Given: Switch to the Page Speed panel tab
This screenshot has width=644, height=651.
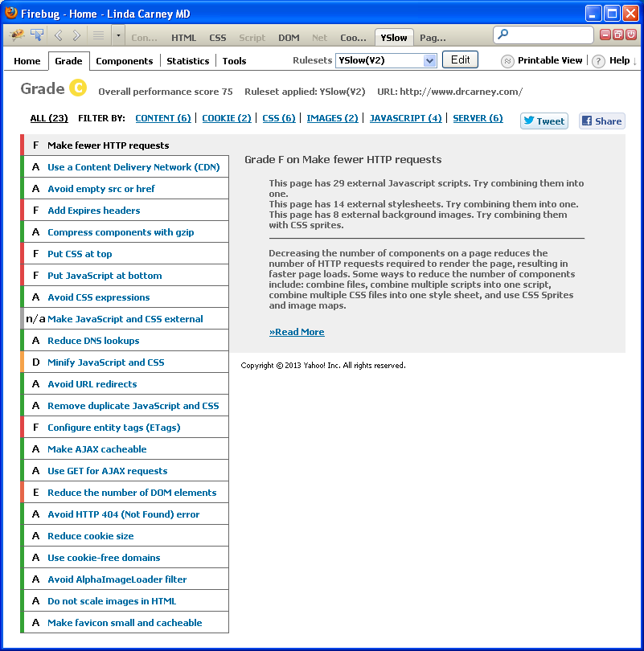Looking at the screenshot, I should 433,38.
